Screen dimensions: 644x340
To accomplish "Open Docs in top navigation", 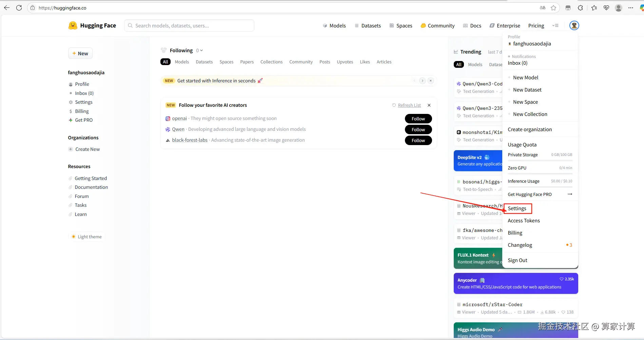I will [472, 25].
